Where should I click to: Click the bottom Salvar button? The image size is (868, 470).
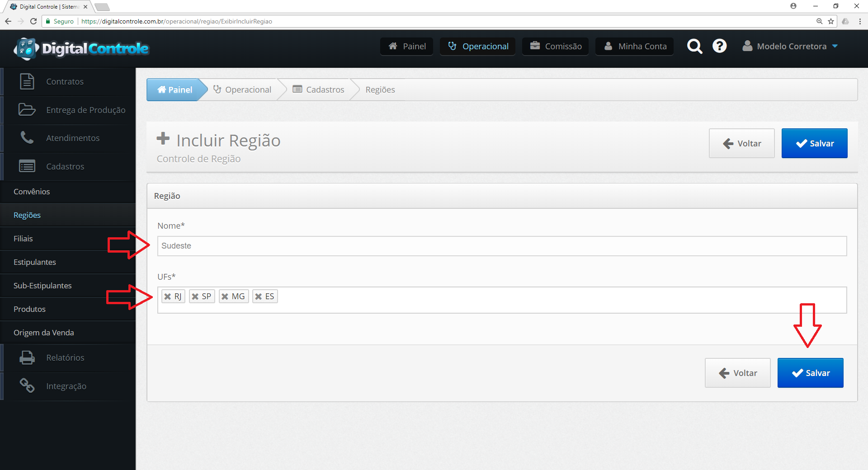pos(810,373)
